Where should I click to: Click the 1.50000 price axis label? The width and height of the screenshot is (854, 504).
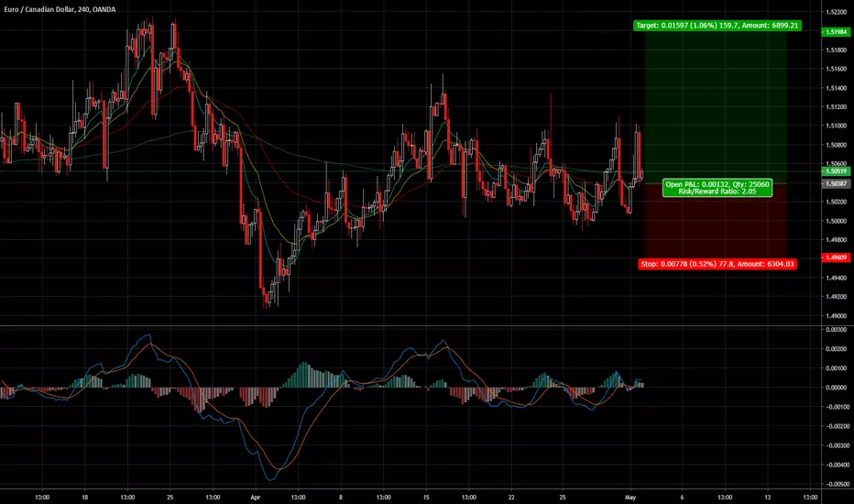point(836,221)
